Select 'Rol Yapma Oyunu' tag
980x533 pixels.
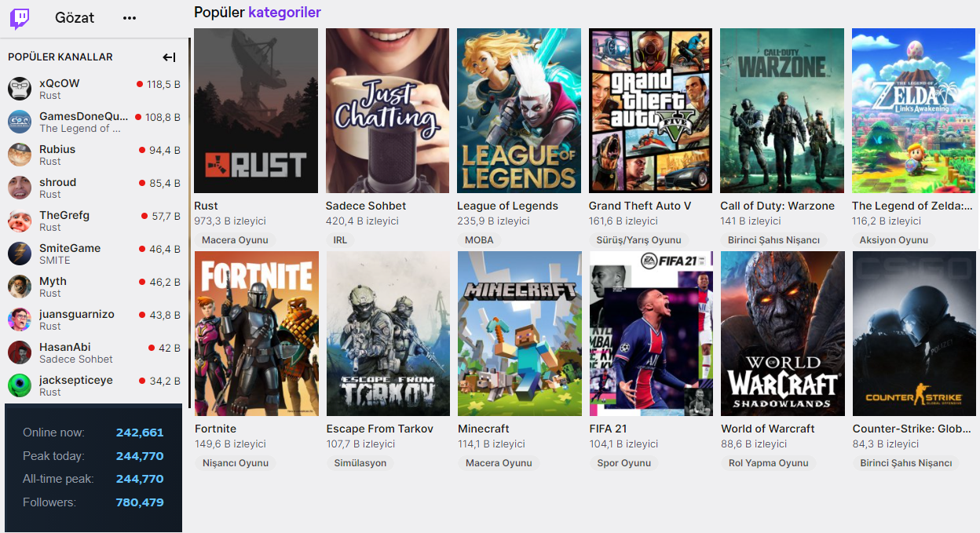pyautogui.click(x=769, y=463)
